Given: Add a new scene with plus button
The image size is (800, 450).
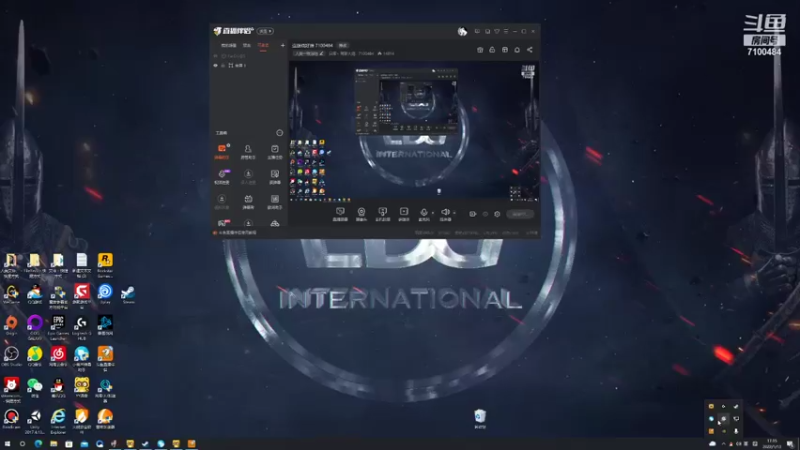Looking at the screenshot, I should pyautogui.click(x=283, y=45).
